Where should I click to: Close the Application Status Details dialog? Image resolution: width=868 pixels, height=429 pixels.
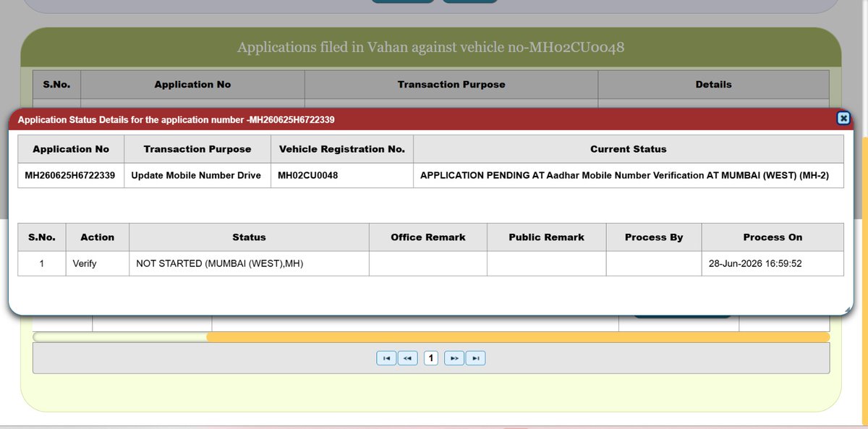coord(843,119)
